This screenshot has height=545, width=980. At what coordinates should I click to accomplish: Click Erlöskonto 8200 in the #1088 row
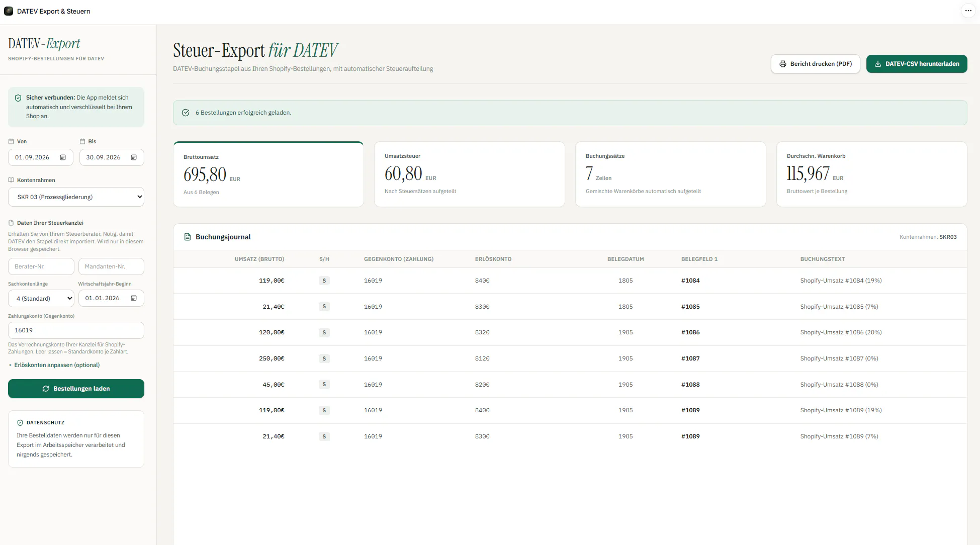pyautogui.click(x=482, y=385)
